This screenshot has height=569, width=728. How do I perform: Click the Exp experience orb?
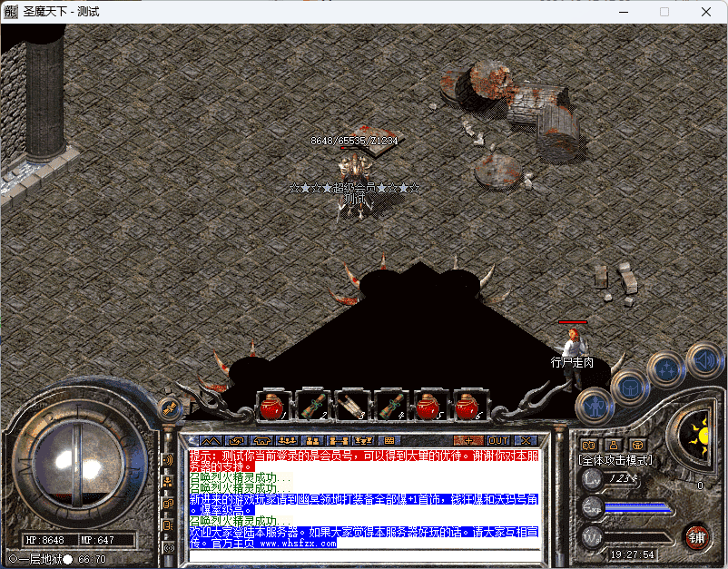coord(593,506)
